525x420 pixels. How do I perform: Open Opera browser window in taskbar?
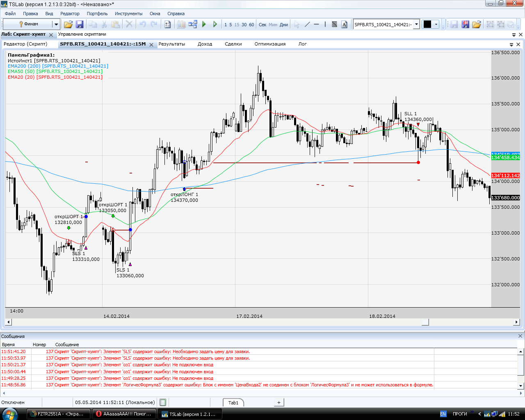(x=125, y=414)
